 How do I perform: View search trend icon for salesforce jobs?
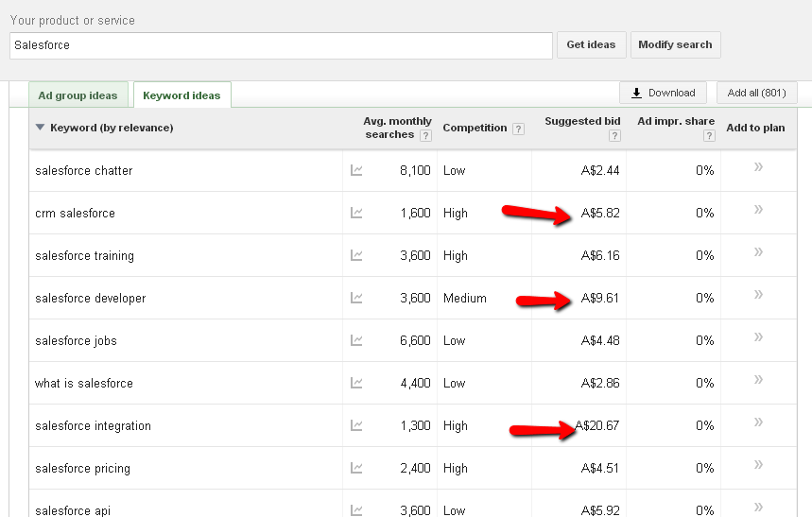coord(356,341)
